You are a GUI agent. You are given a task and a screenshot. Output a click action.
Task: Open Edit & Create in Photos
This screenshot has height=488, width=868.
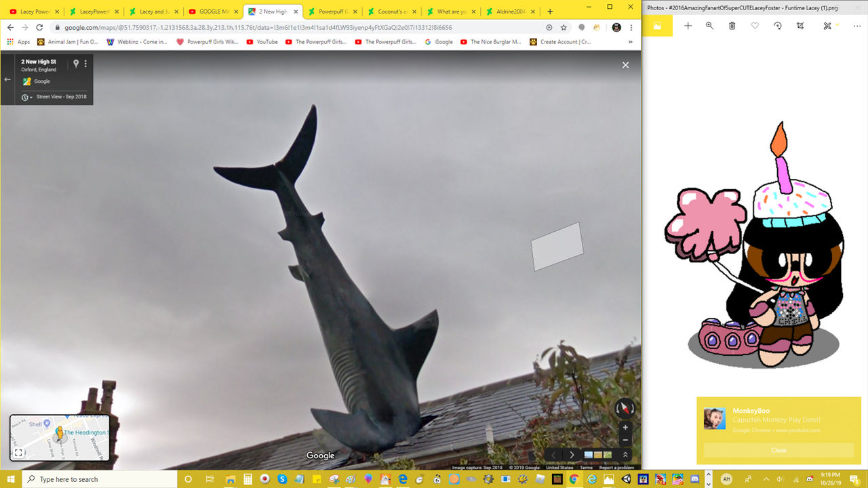click(x=829, y=26)
